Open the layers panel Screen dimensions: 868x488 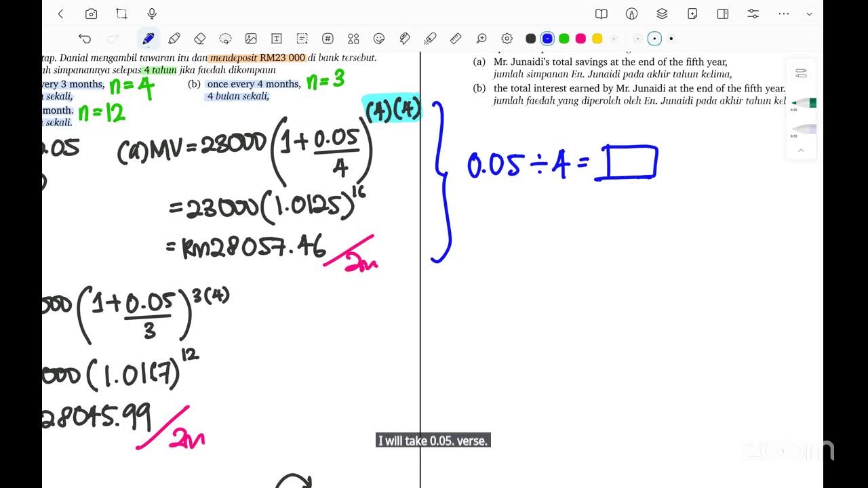[663, 14]
